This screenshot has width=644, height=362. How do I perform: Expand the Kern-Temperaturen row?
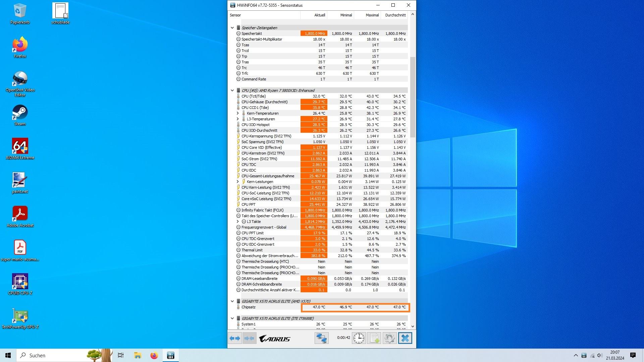click(238, 113)
